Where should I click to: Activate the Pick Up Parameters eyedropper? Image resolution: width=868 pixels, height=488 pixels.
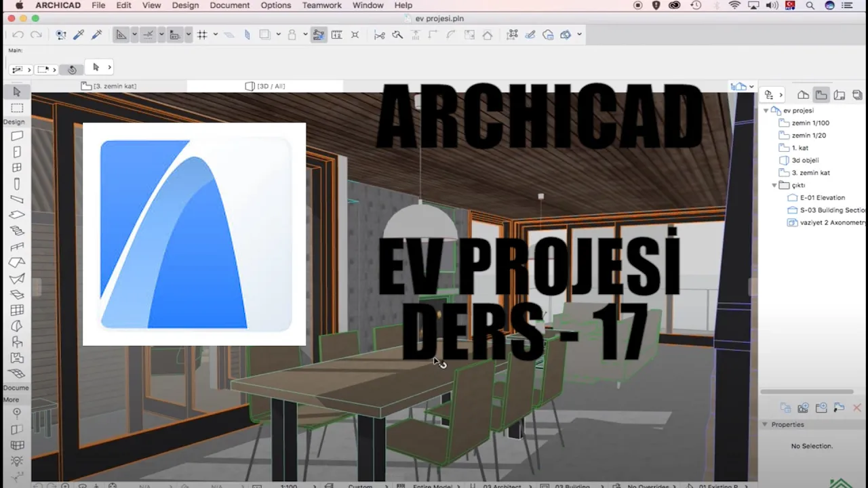79,35
